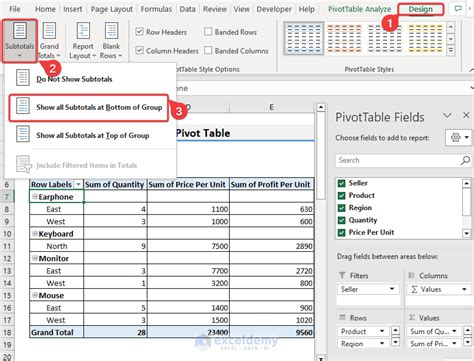Open the PivotTable Fields pane options chevron

(447, 115)
